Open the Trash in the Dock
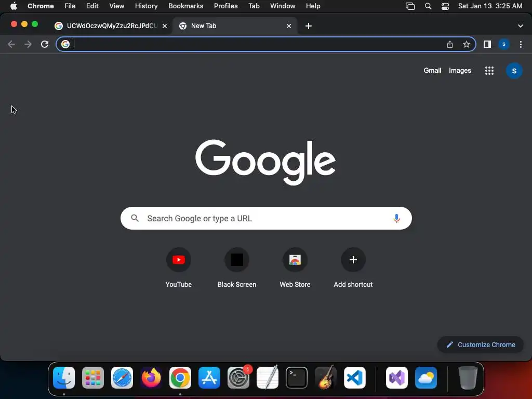532x399 pixels. tap(468, 378)
